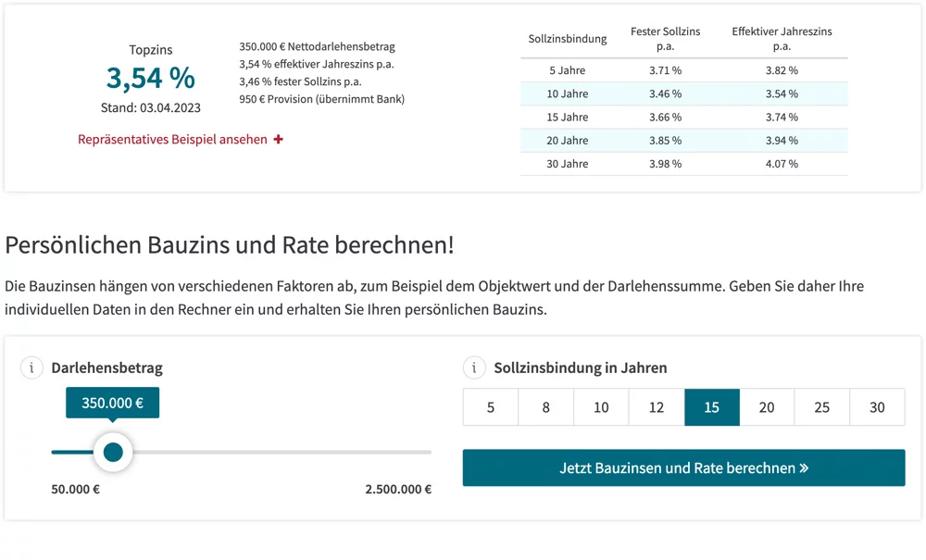Click the loan amount slider handle
926x560 pixels.
pyautogui.click(x=113, y=452)
